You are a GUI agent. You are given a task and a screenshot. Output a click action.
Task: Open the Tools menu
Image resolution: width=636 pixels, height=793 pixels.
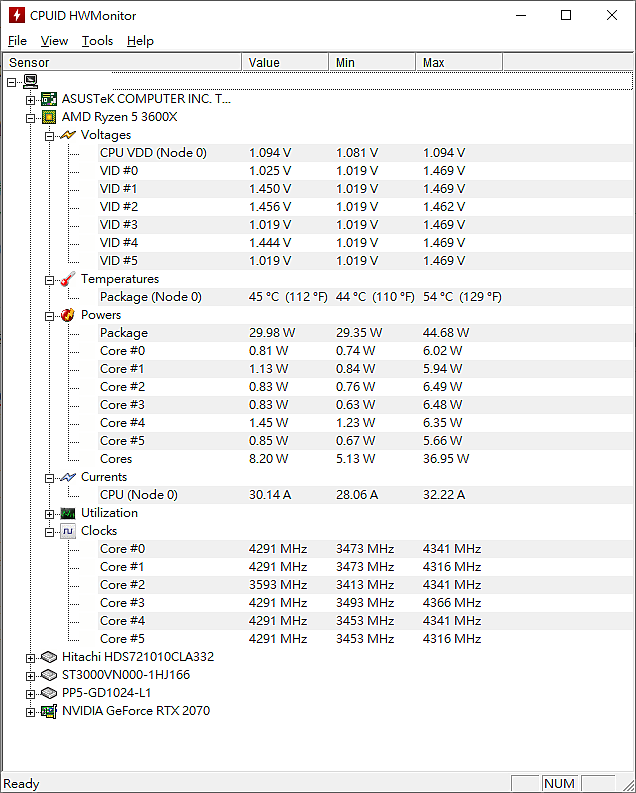coord(98,41)
